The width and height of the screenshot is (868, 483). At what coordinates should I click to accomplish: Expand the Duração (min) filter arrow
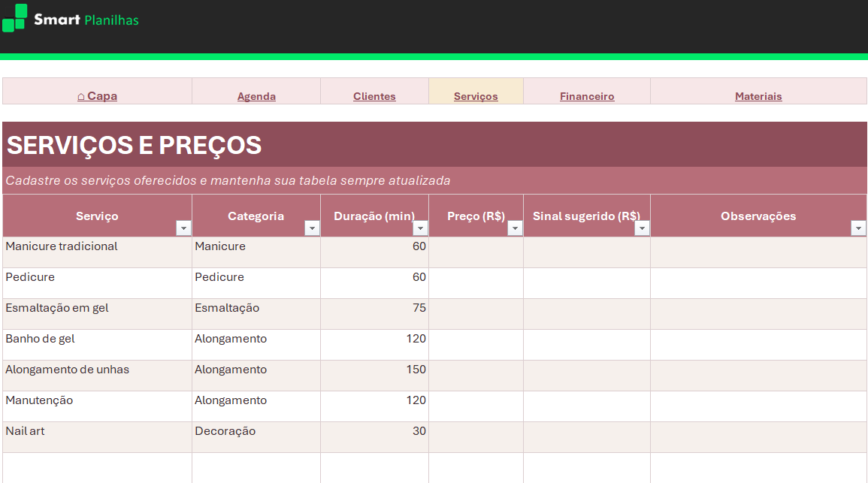[x=420, y=228]
